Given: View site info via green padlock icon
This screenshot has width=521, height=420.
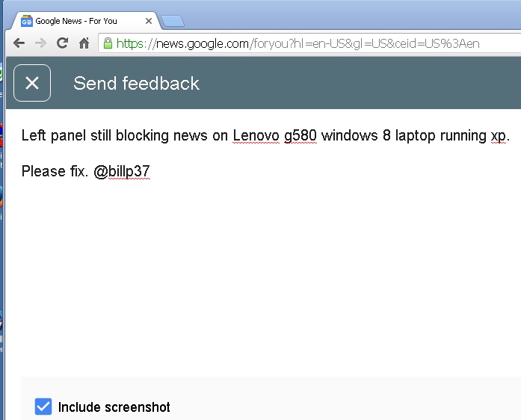Looking at the screenshot, I should click(108, 43).
